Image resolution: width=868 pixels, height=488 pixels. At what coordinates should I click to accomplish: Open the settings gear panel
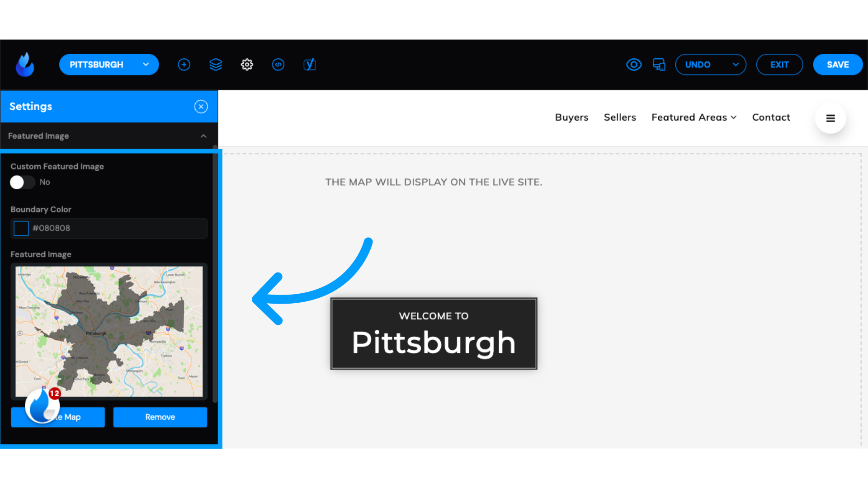point(247,64)
